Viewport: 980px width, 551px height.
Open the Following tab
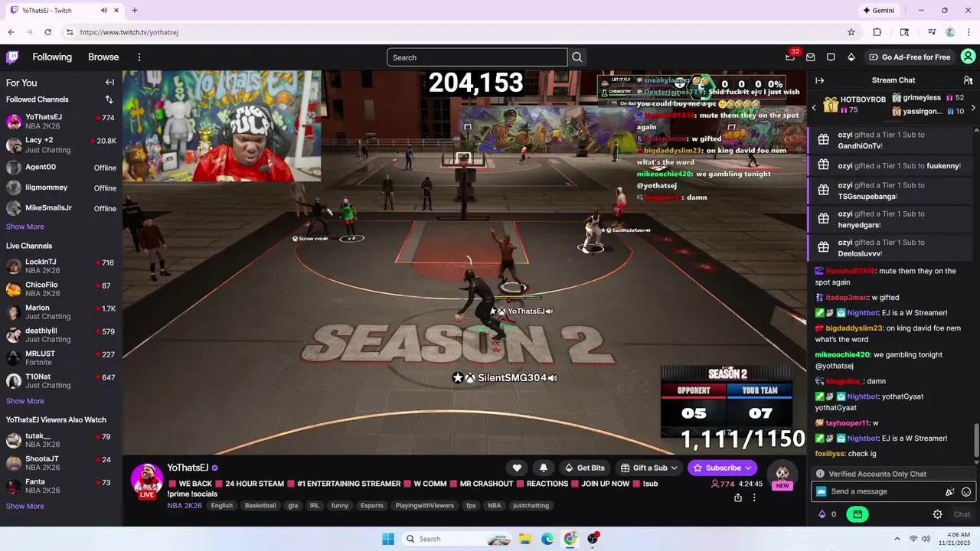click(x=52, y=57)
